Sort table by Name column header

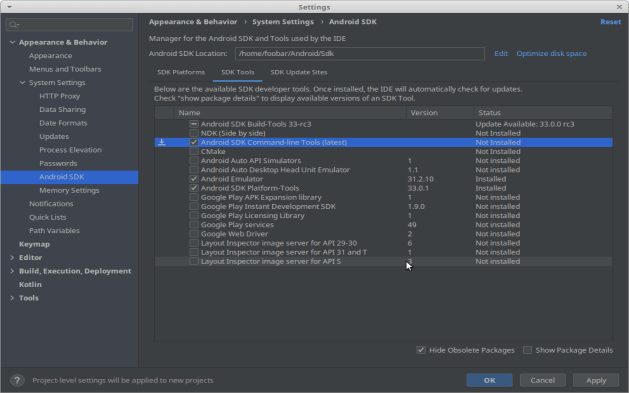(x=290, y=113)
